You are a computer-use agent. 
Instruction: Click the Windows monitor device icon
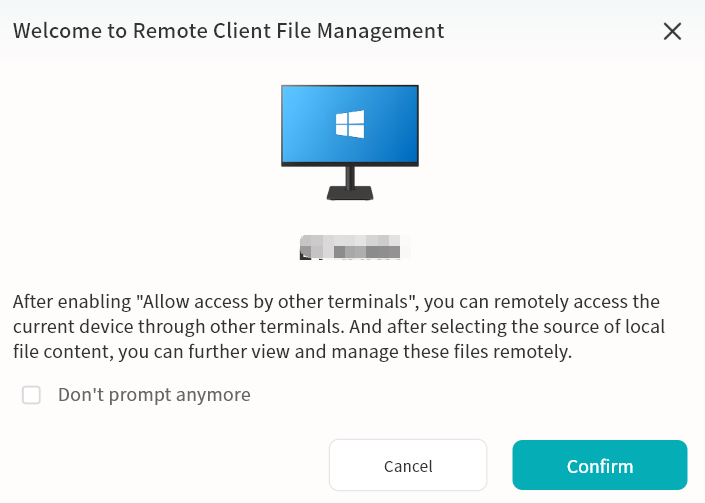coord(350,142)
